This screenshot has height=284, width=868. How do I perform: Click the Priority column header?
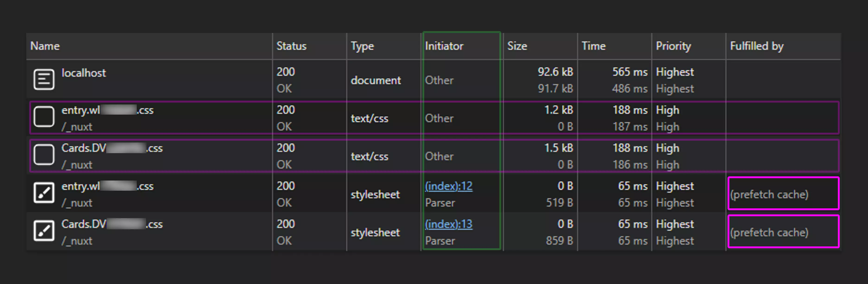673,46
